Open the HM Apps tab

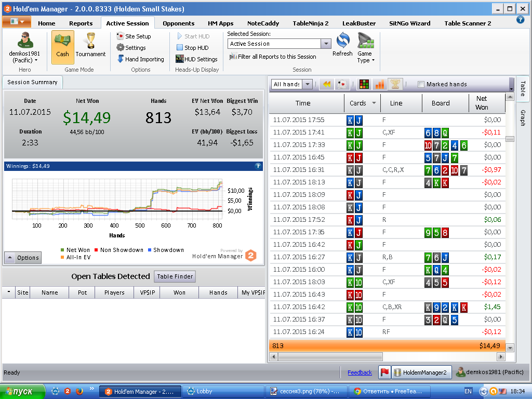tap(220, 23)
